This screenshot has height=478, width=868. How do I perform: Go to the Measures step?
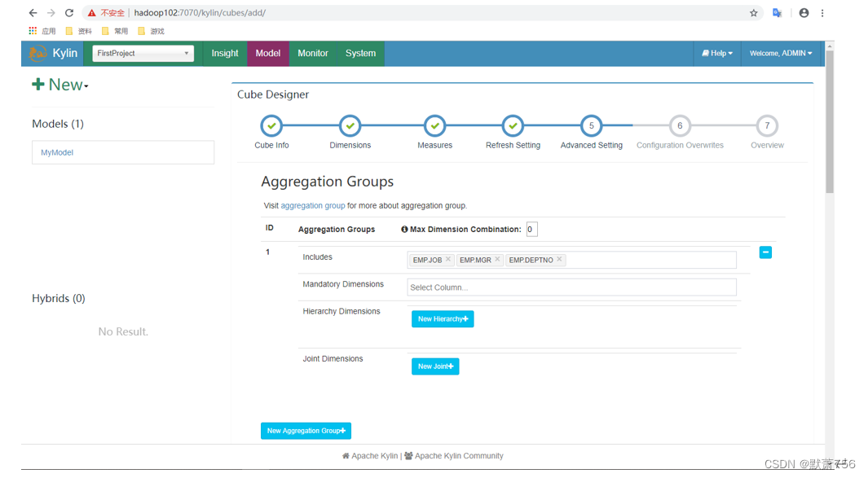(434, 126)
